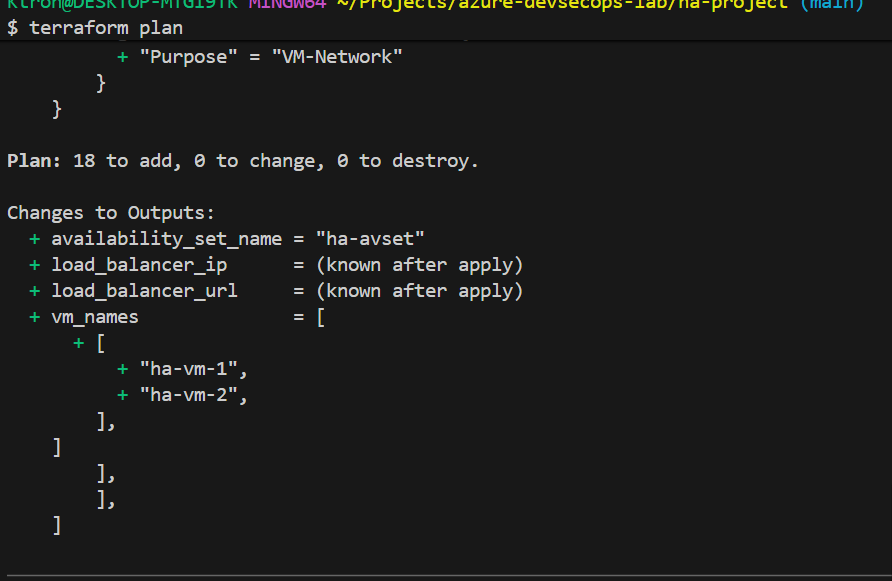Click the bold "Plan:" label

click(x=35, y=161)
